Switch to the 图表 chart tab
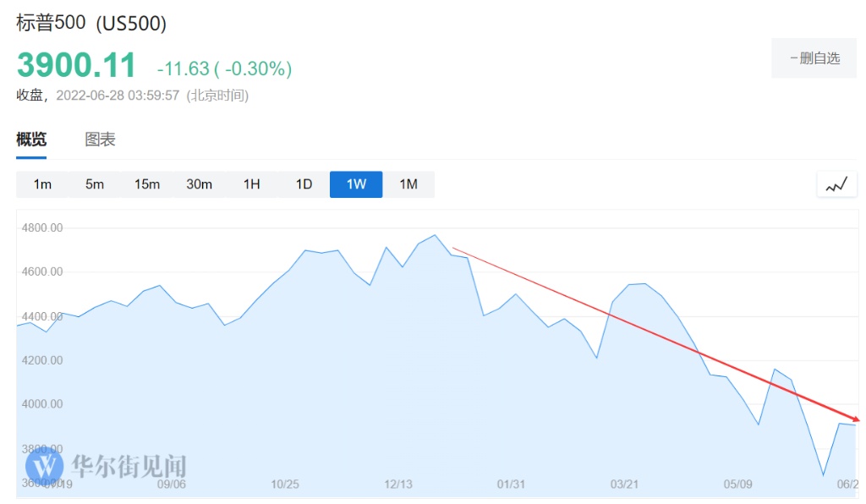This screenshot has height=504, width=866. click(100, 140)
